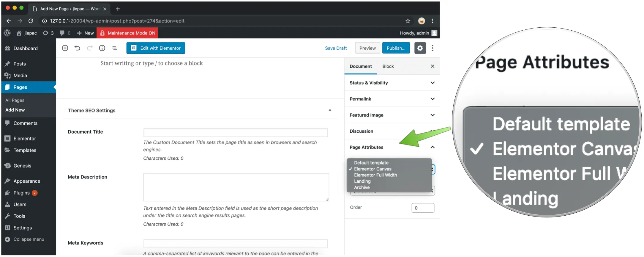The image size is (644, 257).
Task: Collapse the Page Attributes panel
Action: click(392, 147)
